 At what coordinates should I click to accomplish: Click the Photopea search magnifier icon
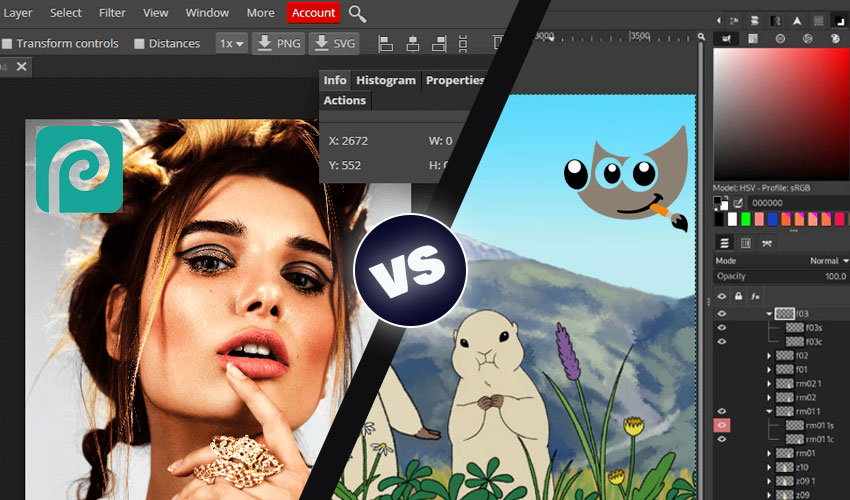pos(357,14)
